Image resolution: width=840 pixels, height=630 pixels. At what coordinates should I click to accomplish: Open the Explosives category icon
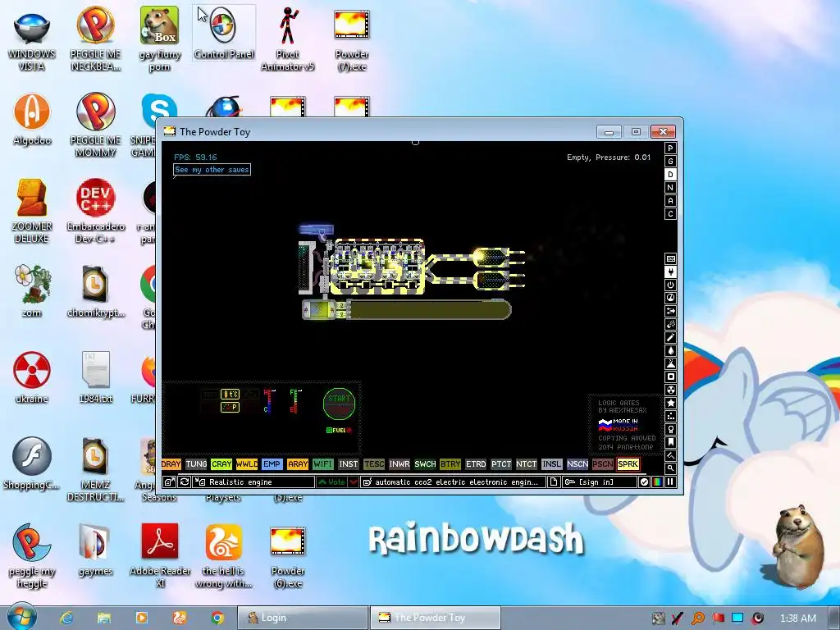tap(670, 324)
